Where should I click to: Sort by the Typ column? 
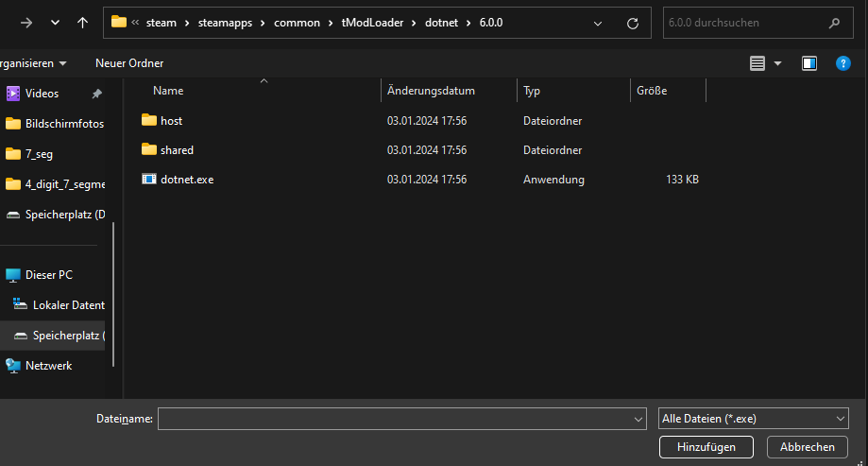coord(532,91)
